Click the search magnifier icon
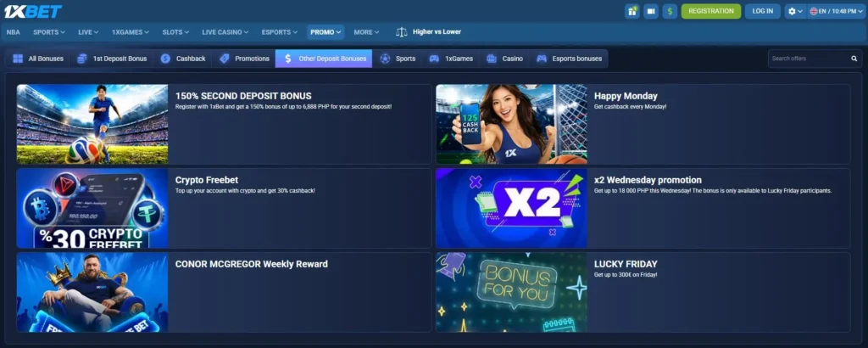This screenshot has height=348, width=868. (x=854, y=59)
